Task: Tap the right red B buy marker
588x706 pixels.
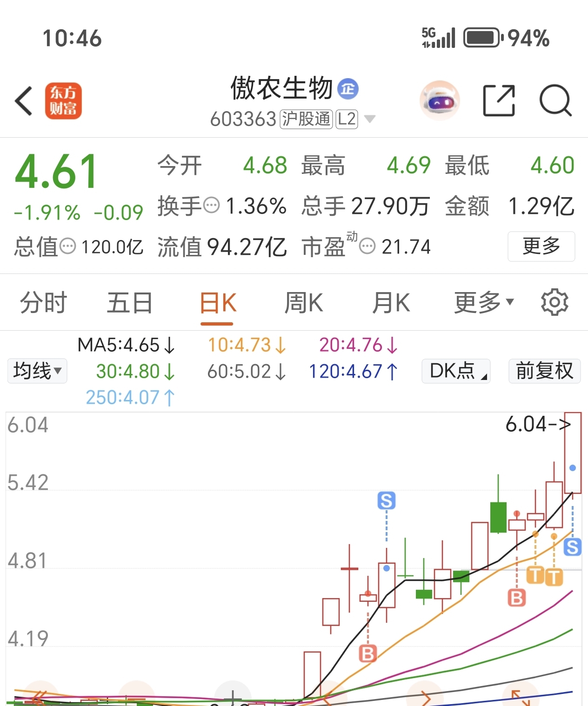Action: (517, 598)
